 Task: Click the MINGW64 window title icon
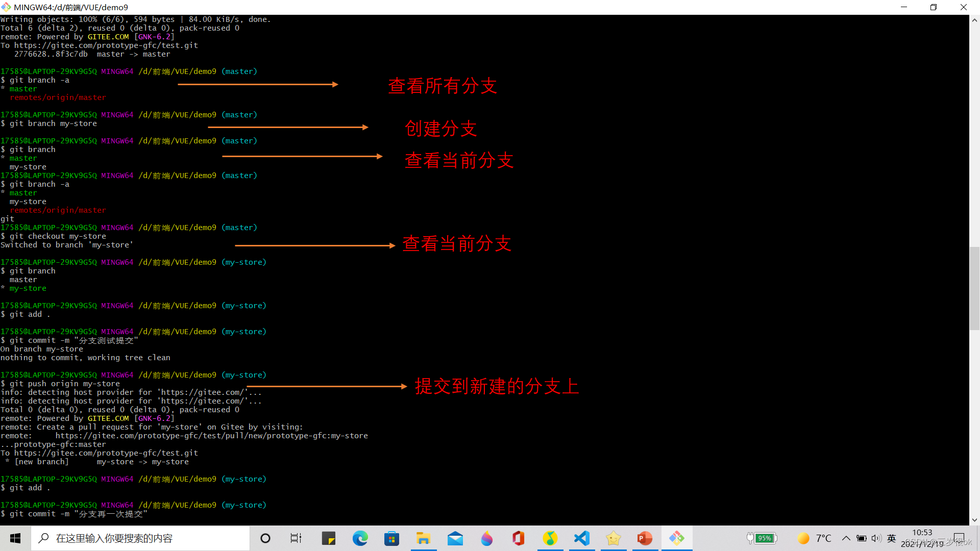pyautogui.click(x=6, y=7)
